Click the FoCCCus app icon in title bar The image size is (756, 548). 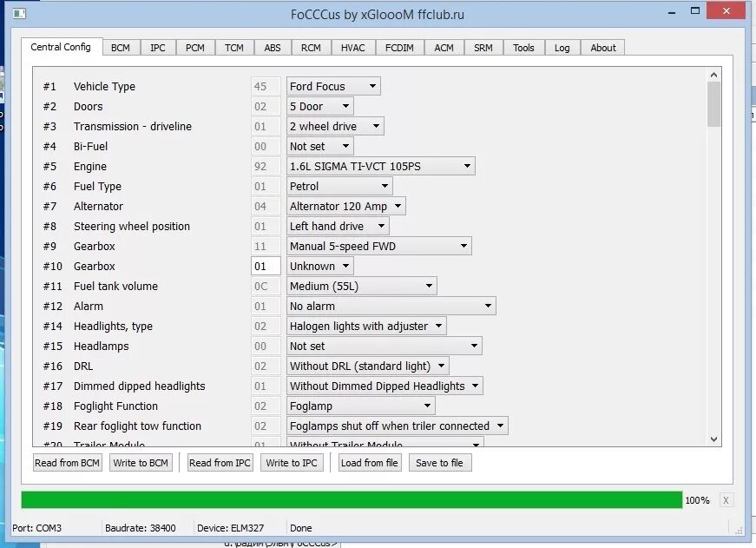point(19,14)
